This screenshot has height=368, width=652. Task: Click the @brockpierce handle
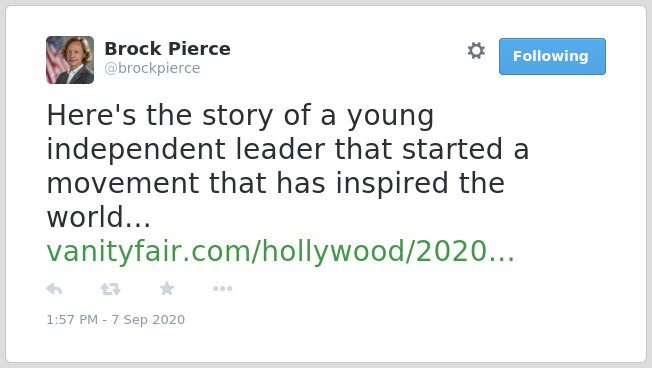tap(152, 68)
